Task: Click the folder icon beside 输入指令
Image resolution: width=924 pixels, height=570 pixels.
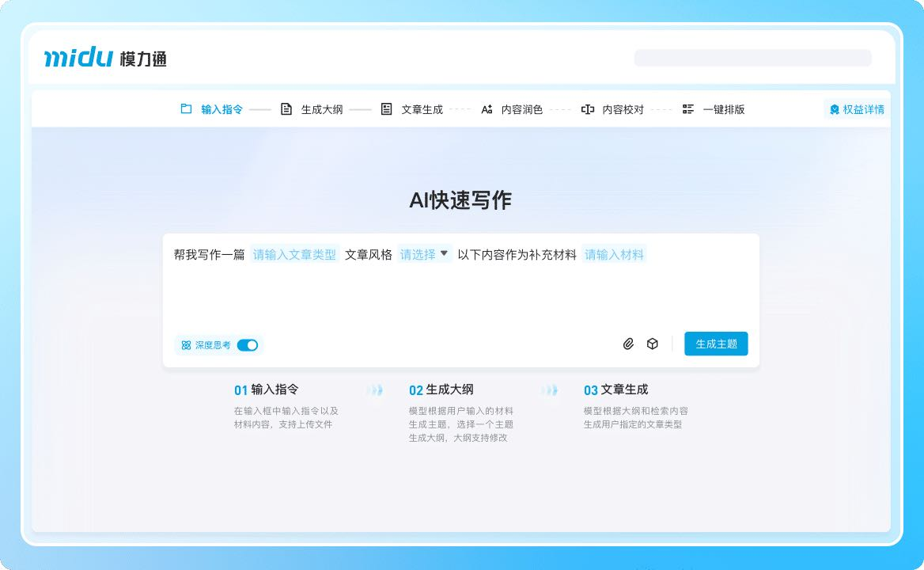Action: point(186,109)
